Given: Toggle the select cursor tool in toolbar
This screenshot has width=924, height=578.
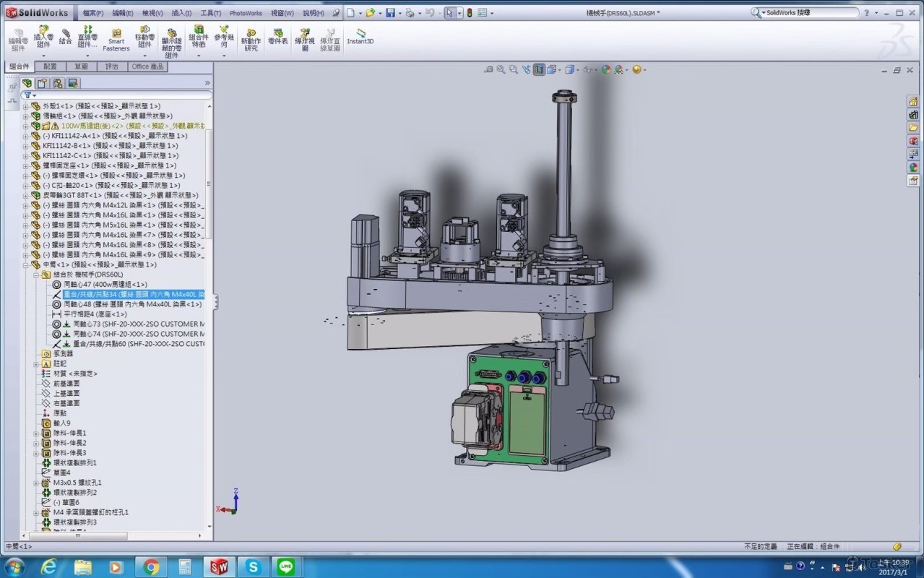Looking at the screenshot, I should (x=449, y=13).
